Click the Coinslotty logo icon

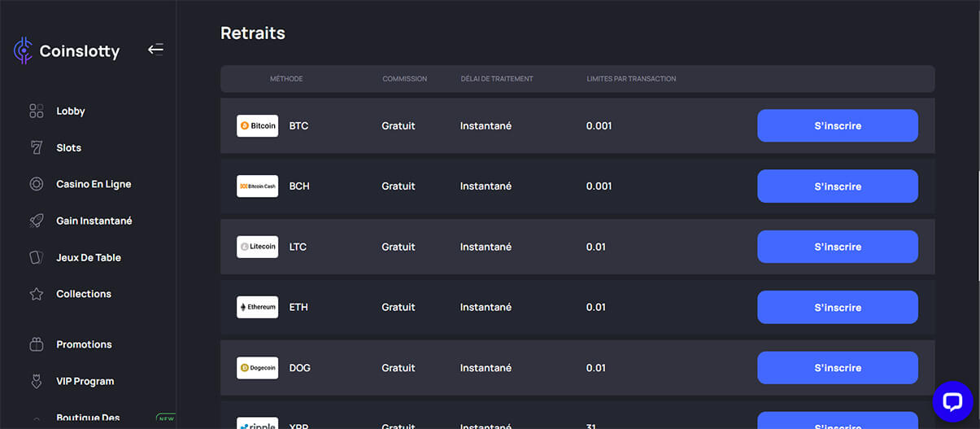(23, 50)
